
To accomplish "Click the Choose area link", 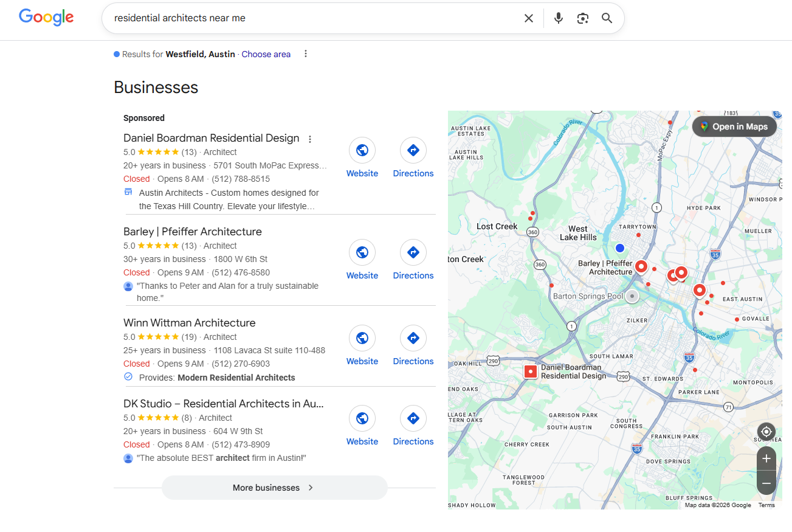I will 266,54.
